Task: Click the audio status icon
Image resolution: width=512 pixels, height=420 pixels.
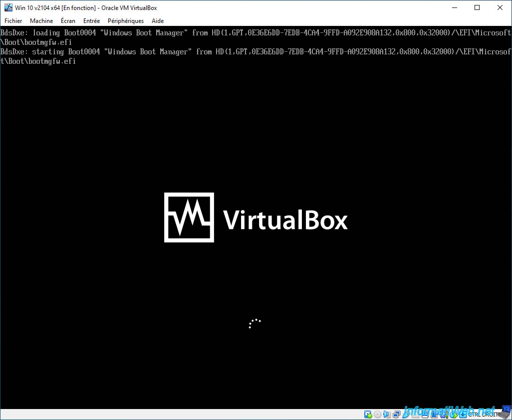Action: coord(387,415)
